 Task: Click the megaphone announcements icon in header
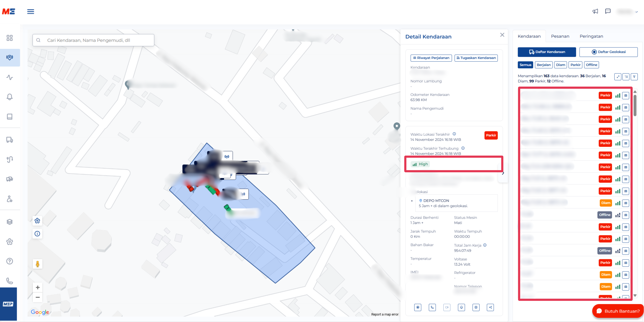click(x=595, y=11)
